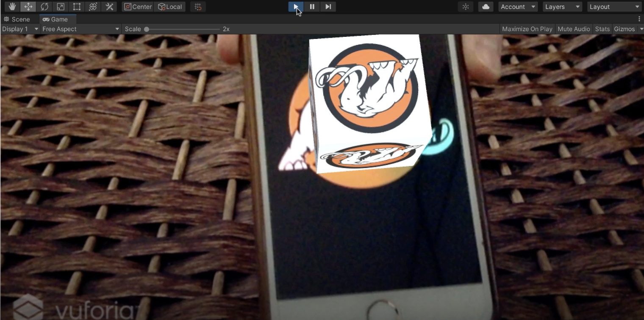Select the Scale tool

pyautogui.click(x=61, y=7)
